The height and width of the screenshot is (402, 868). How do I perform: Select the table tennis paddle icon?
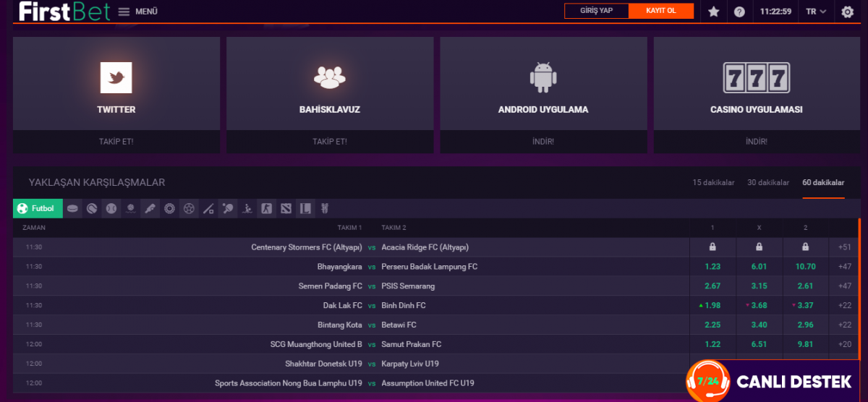[x=228, y=208]
